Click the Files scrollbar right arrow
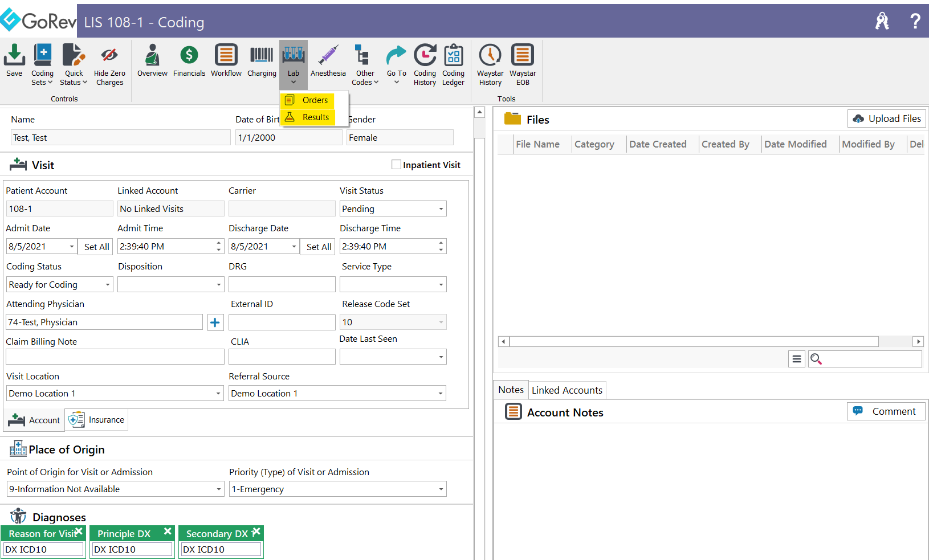Screen dimensions: 929x560 [x=918, y=342]
